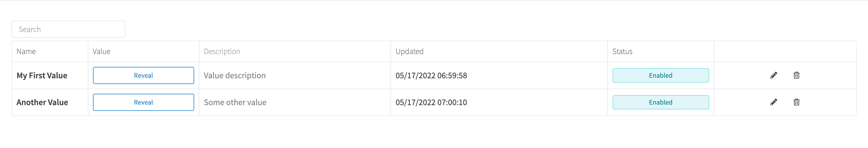
Task: Sort by the Name column header
Action: (x=26, y=51)
